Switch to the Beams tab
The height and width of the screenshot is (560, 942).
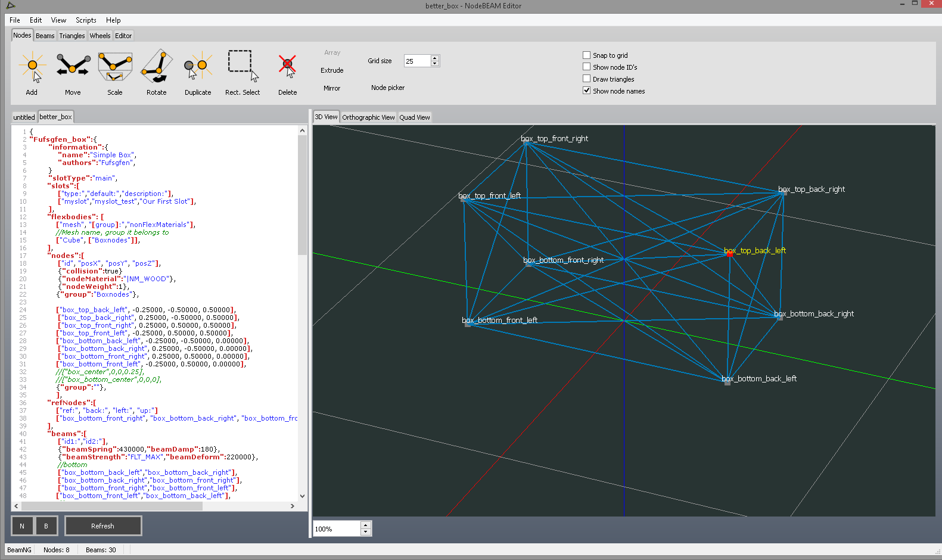(45, 36)
